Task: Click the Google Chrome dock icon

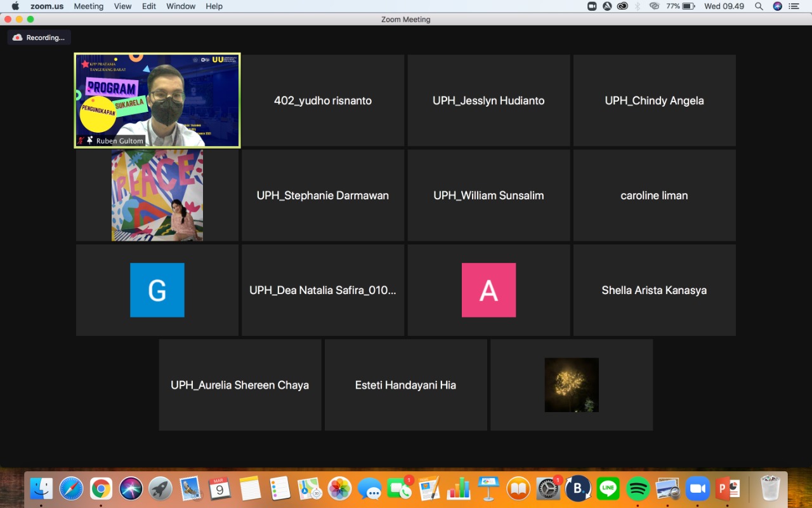Action: tap(101, 488)
